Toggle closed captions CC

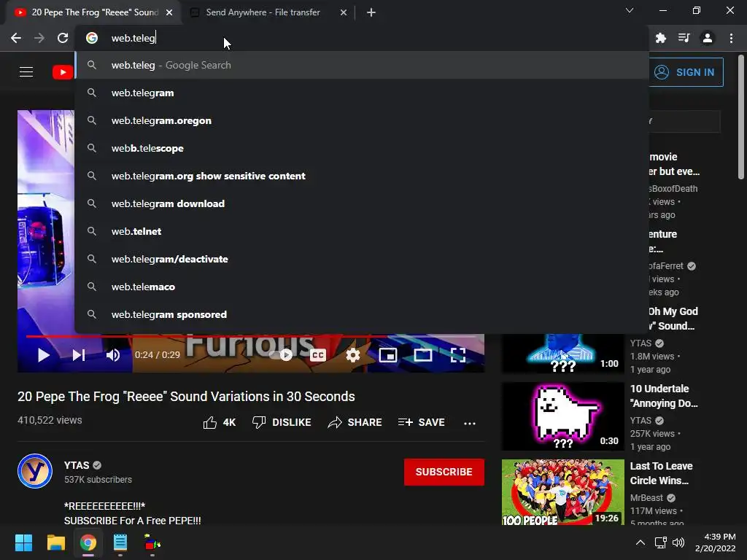coord(318,355)
